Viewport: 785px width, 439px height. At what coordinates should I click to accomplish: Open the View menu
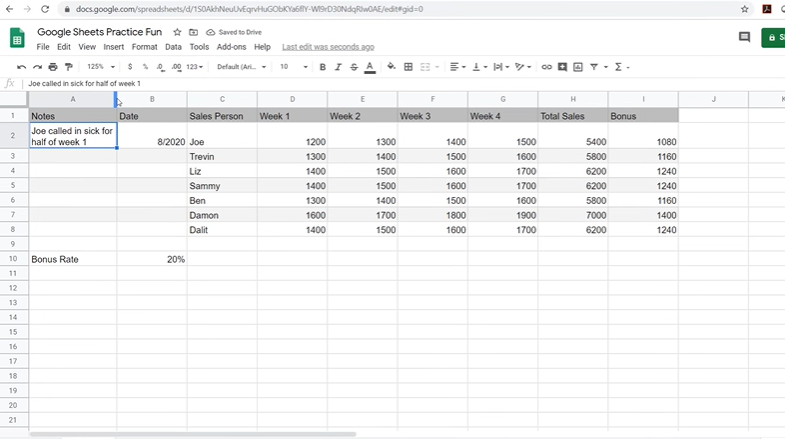tap(87, 47)
